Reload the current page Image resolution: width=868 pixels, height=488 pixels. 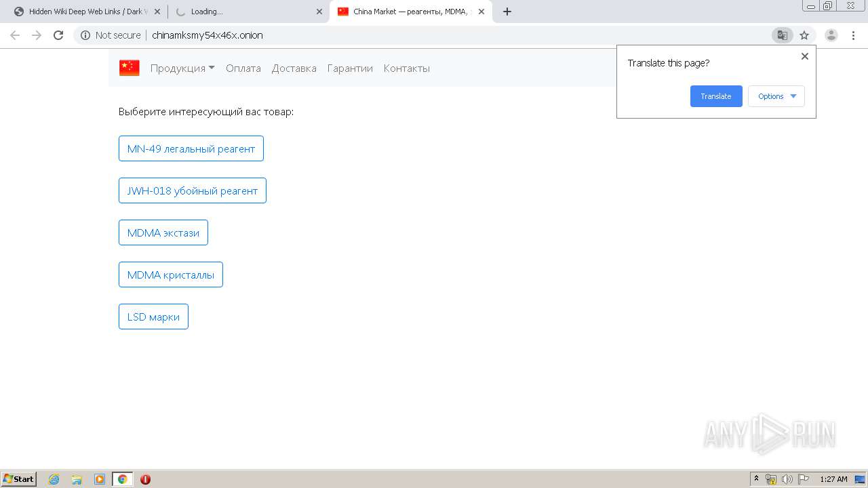pos(58,35)
